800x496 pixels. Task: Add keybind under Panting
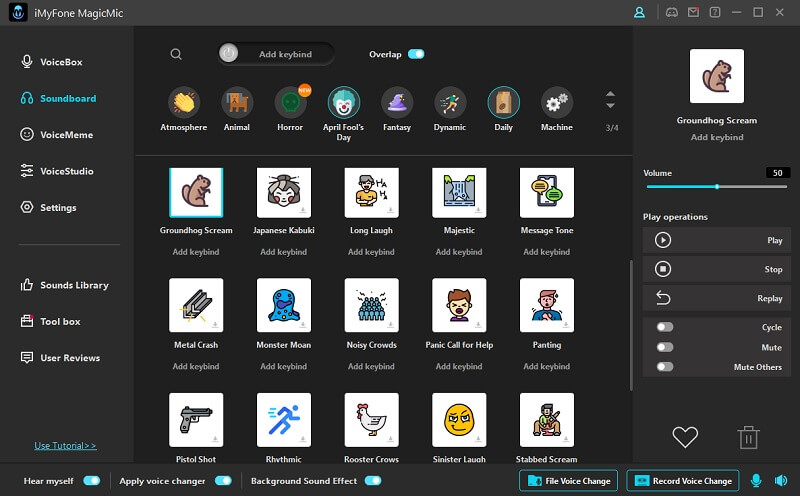click(x=547, y=366)
